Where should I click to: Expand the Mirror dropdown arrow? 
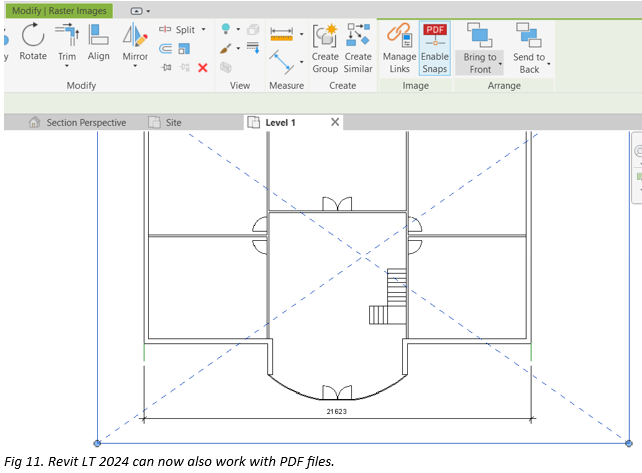coord(135,66)
